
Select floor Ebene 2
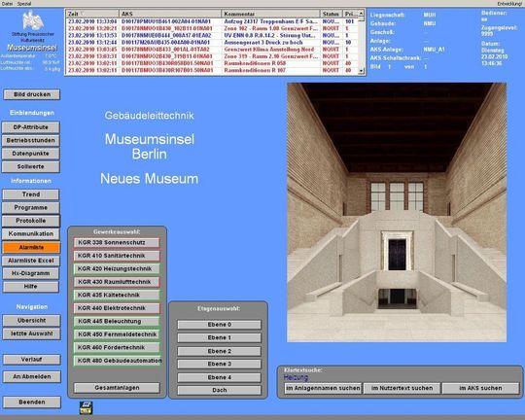[219, 351]
